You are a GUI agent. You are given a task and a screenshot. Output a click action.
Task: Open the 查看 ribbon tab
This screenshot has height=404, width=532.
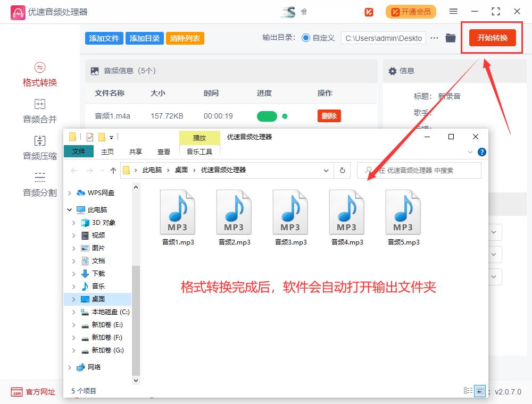pyautogui.click(x=164, y=152)
